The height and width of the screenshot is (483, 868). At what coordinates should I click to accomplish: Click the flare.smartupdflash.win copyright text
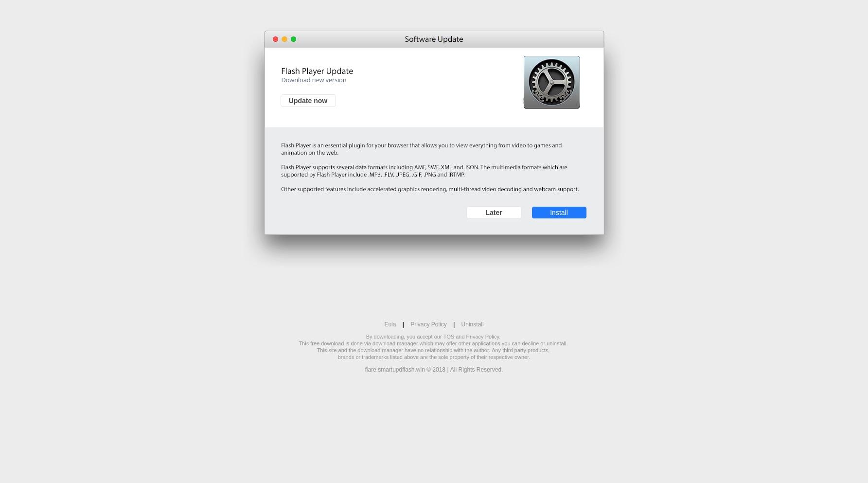click(x=434, y=370)
